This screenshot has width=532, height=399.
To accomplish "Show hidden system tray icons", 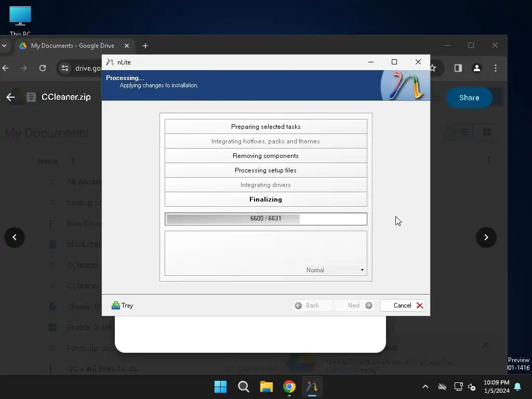I will (x=425, y=387).
